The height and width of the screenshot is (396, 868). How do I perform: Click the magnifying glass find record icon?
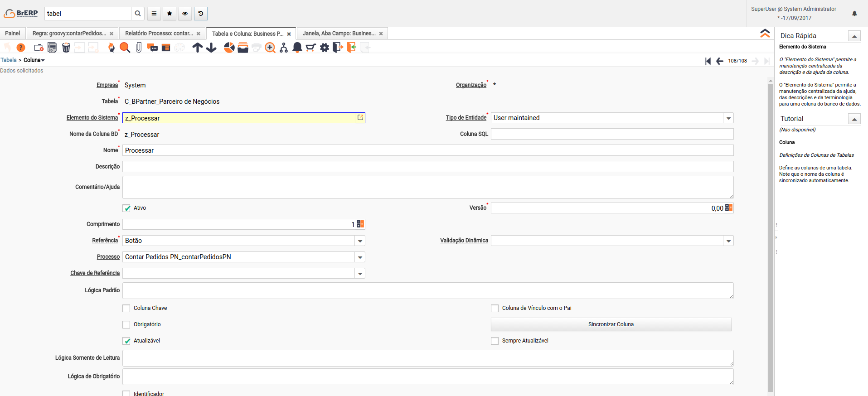coord(125,48)
